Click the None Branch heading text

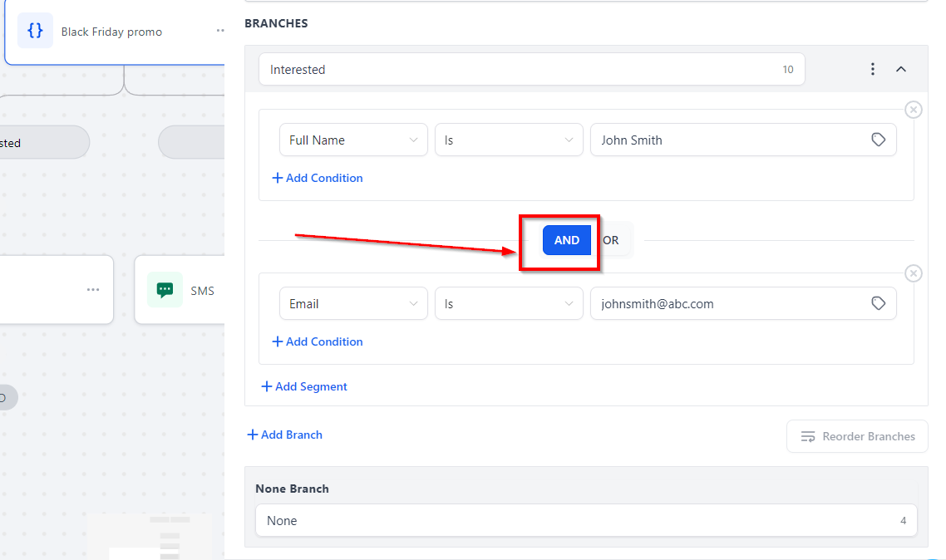292,489
